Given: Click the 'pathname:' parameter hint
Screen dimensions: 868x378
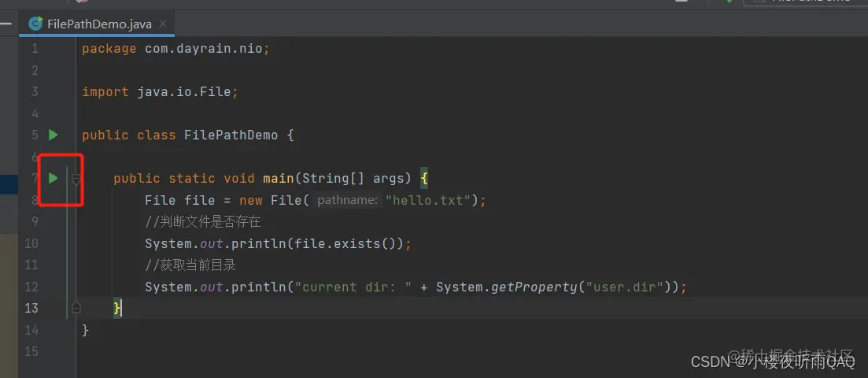Looking at the screenshot, I should [347, 200].
